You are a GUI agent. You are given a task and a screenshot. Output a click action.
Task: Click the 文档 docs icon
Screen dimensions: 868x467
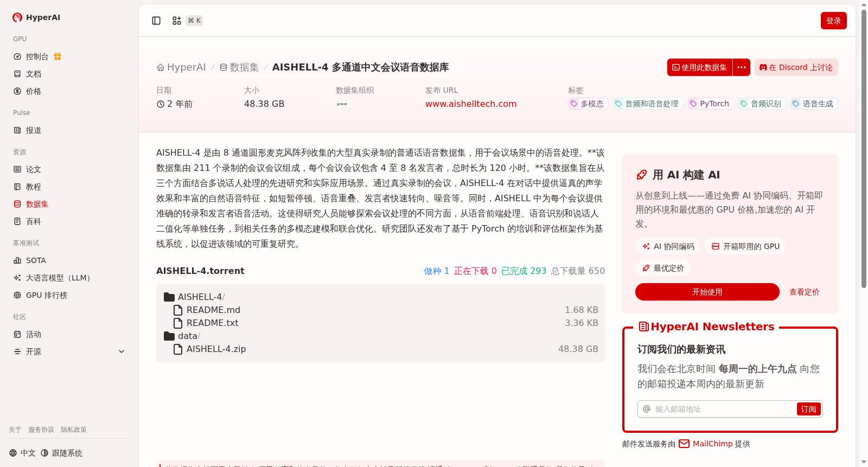(17, 74)
